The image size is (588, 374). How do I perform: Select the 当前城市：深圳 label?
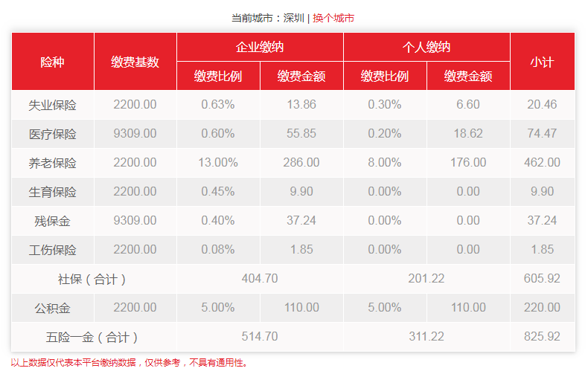pyautogui.click(x=267, y=18)
